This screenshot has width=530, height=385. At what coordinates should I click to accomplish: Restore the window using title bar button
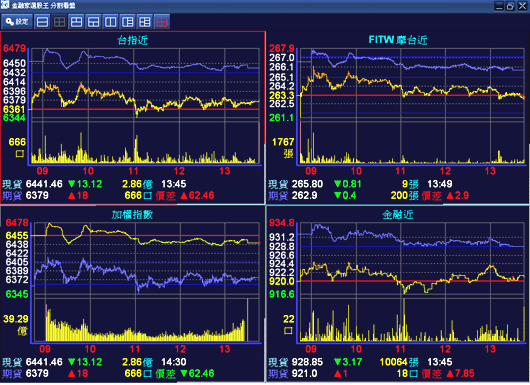pos(510,6)
